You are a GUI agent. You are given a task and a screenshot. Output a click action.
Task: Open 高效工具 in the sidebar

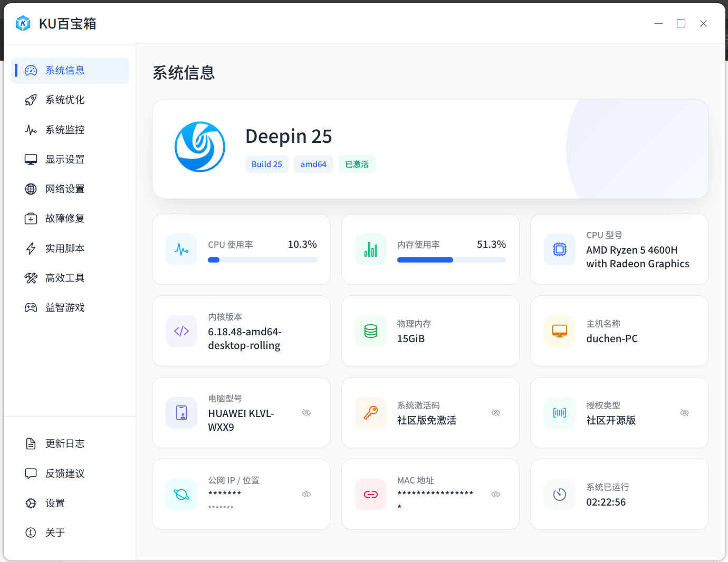pyautogui.click(x=70, y=278)
